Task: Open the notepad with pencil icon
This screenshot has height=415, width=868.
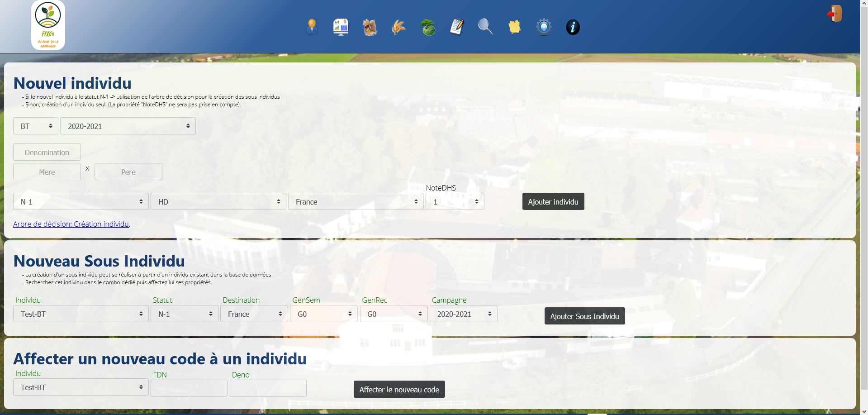Action: (457, 27)
